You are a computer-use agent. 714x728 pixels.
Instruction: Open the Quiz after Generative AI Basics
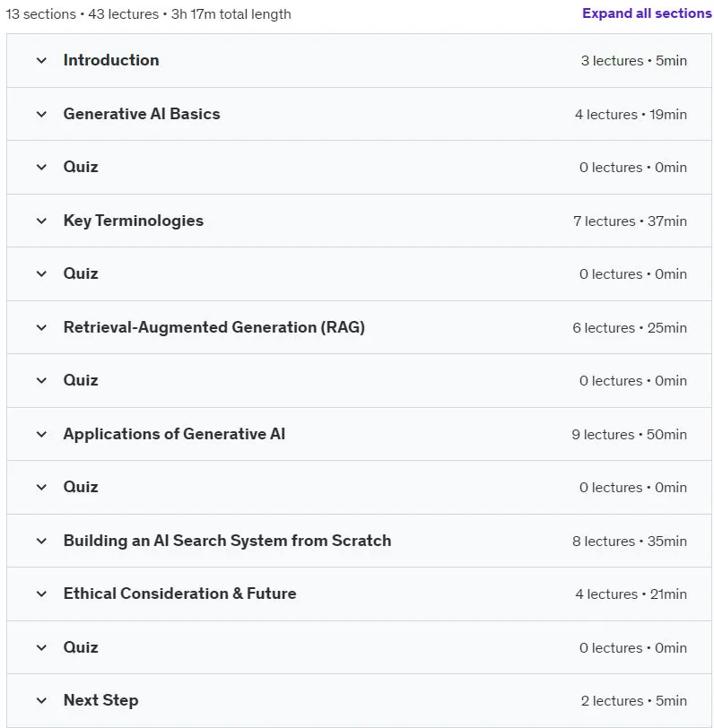point(81,167)
